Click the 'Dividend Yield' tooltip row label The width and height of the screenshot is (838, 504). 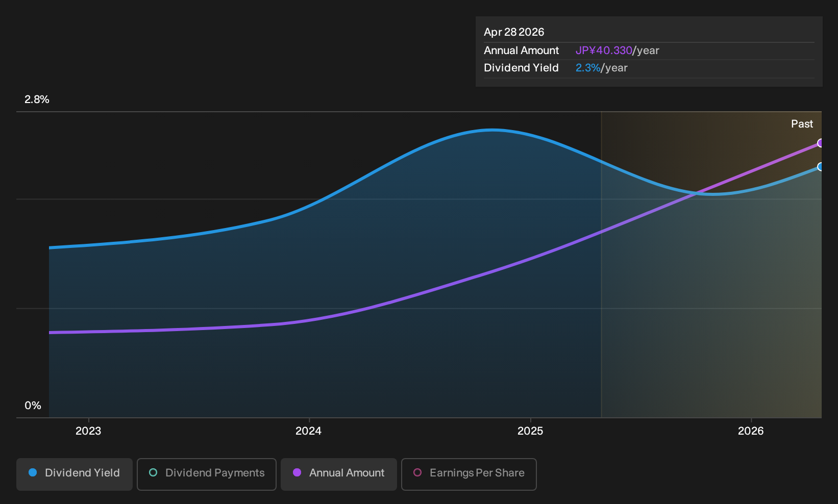[521, 68]
